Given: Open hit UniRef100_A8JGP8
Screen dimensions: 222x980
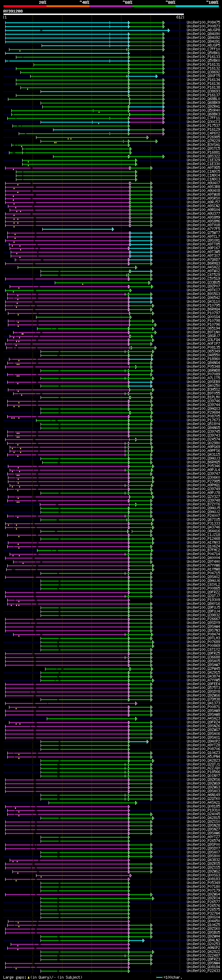Looking at the screenshot, I should [x=203, y=30].
